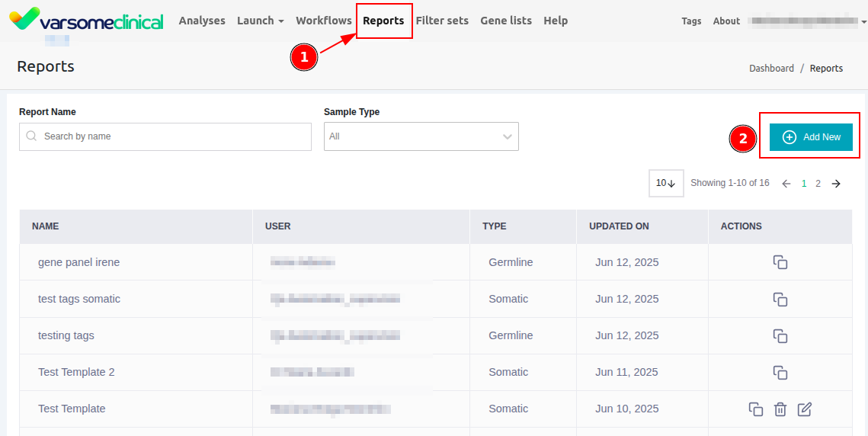The height and width of the screenshot is (436, 868).
Task: Change rows per page selector
Action: (x=665, y=183)
